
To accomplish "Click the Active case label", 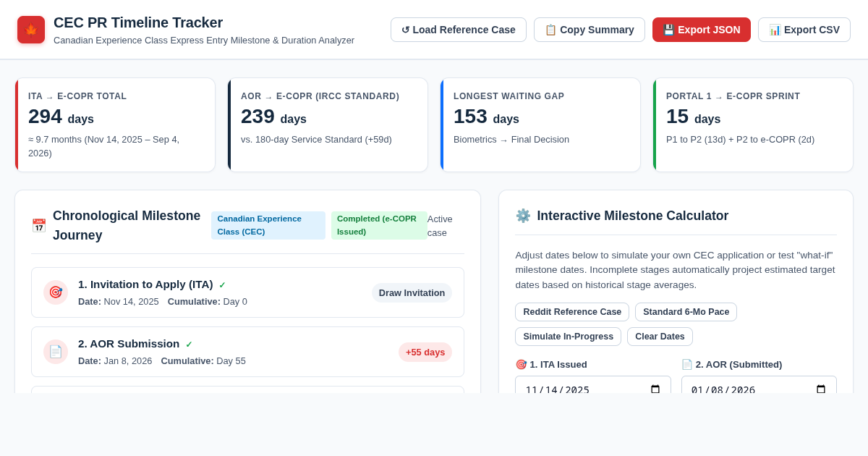I will (x=440, y=225).
